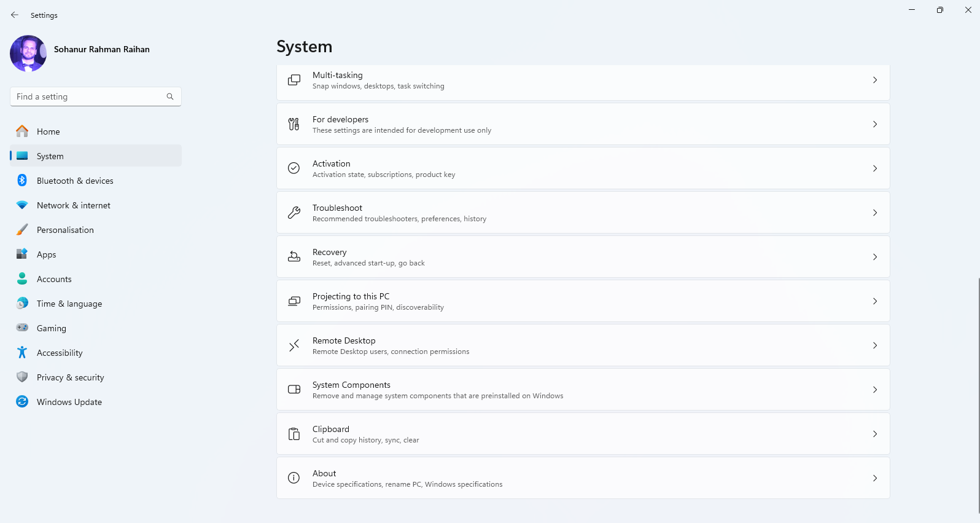Switch to Time & language settings

pos(69,304)
